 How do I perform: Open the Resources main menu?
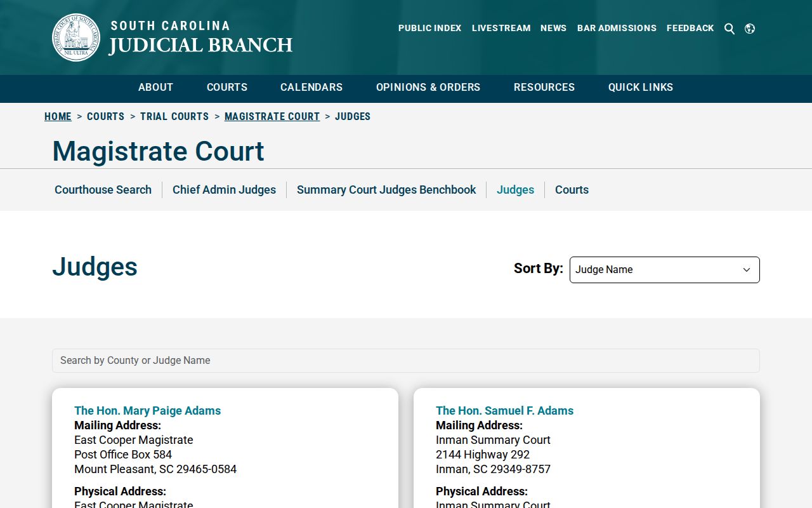pyautogui.click(x=544, y=88)
